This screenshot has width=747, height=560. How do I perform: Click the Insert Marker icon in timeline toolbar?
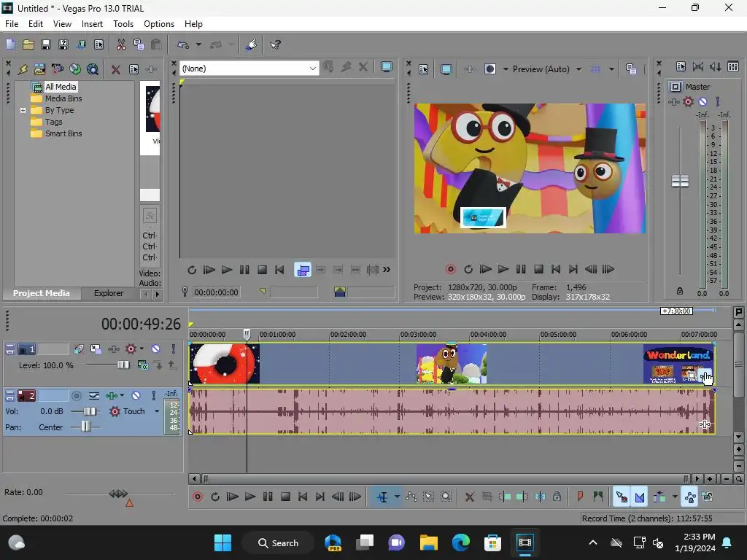pos(580,497)
